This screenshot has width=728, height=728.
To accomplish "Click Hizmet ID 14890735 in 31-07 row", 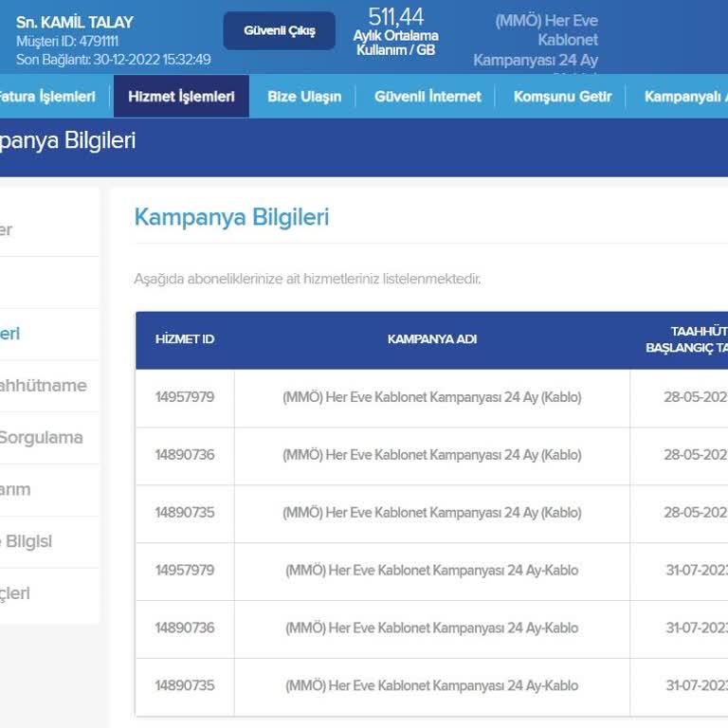I will click(x=185, y=685).
